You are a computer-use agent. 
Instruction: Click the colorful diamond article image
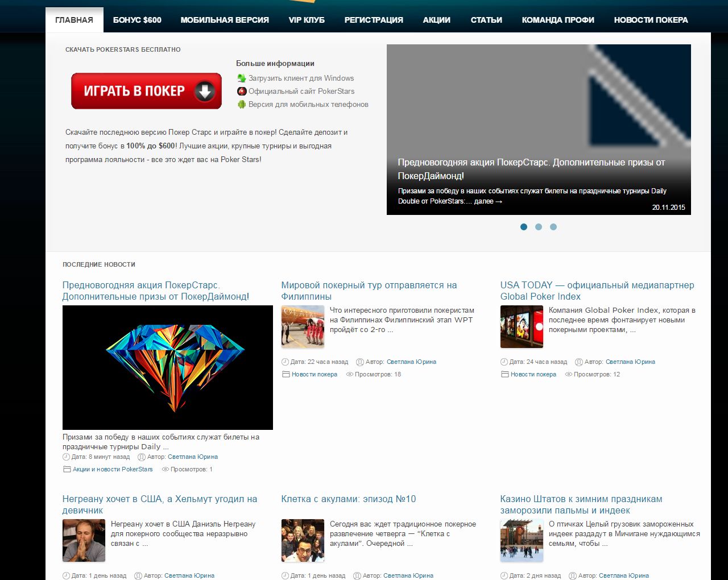pyautogui.click(x=168, y=367)
